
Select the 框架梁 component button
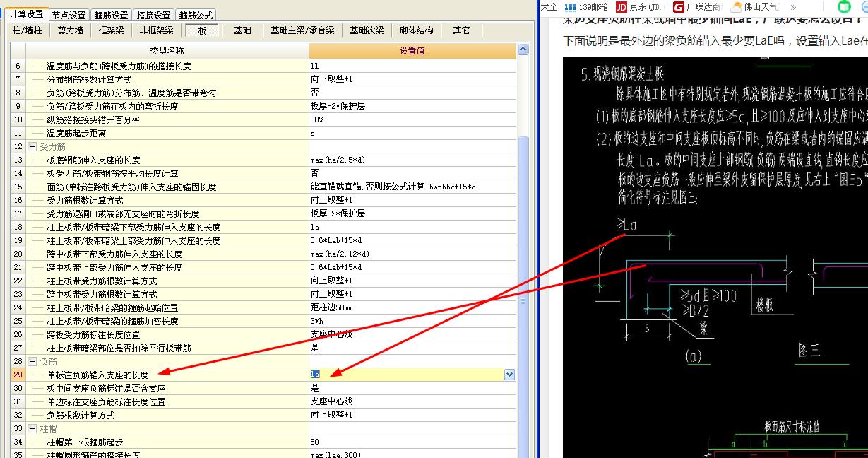coord(111,30)
